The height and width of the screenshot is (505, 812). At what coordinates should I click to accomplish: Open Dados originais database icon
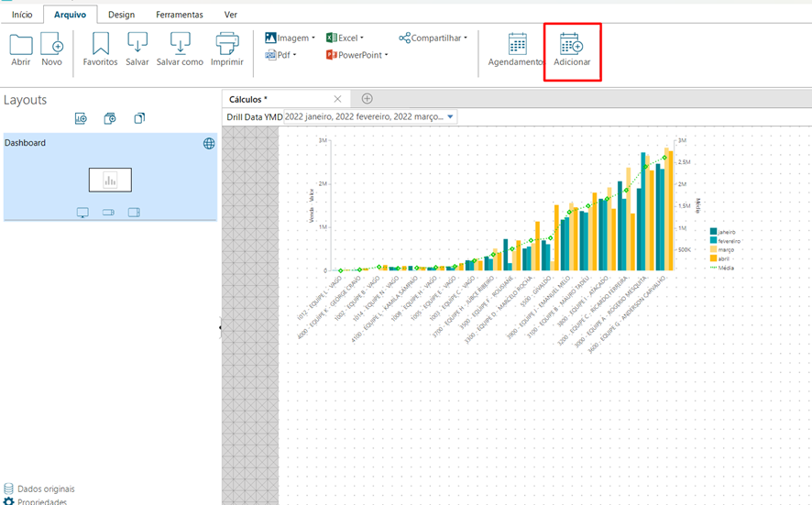tap(9, 489)
